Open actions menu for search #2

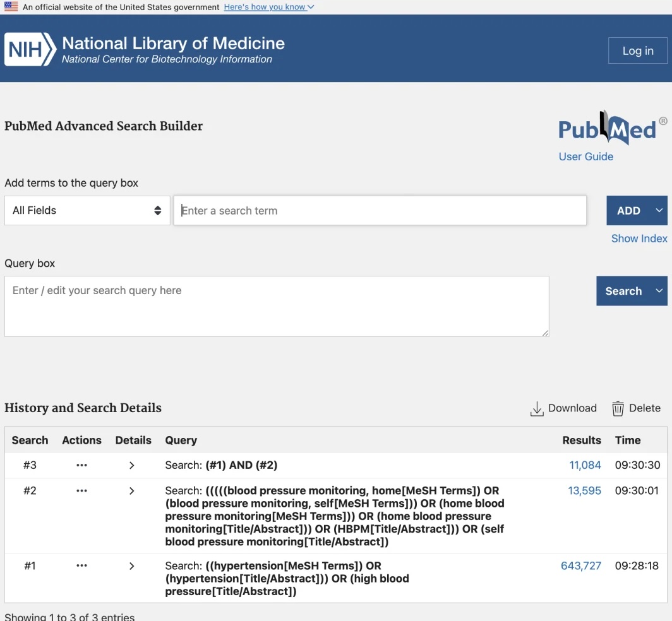[x=81, y=491]
